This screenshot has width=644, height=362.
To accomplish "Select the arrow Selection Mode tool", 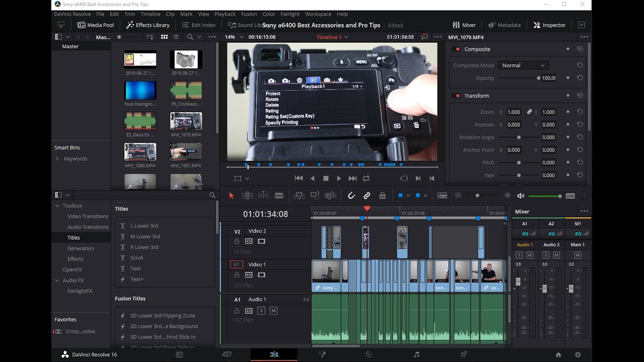I will [x=231, y=196].
